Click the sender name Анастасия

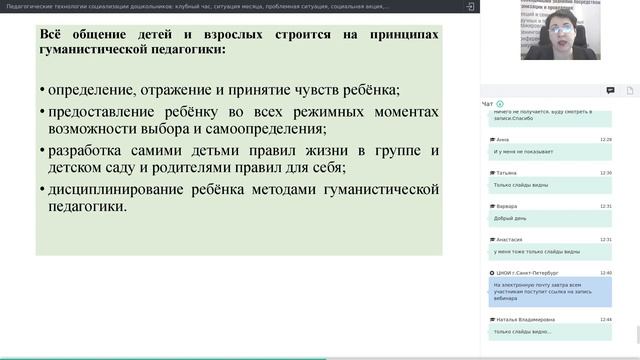pos(509,240)
